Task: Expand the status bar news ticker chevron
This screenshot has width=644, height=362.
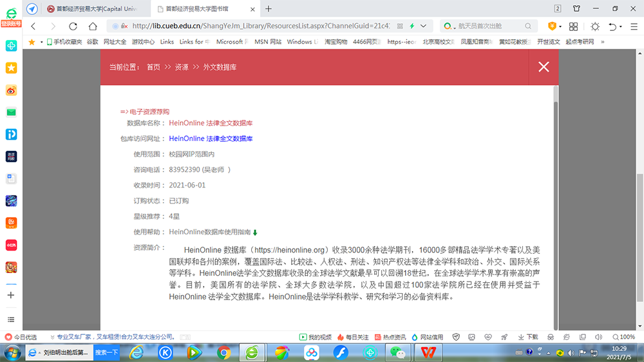Action: click(52, 337)
